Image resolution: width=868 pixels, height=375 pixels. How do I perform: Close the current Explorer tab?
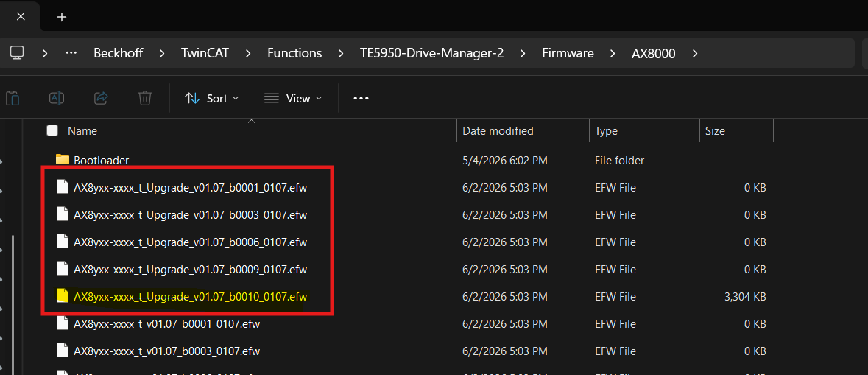click(21, 16)
